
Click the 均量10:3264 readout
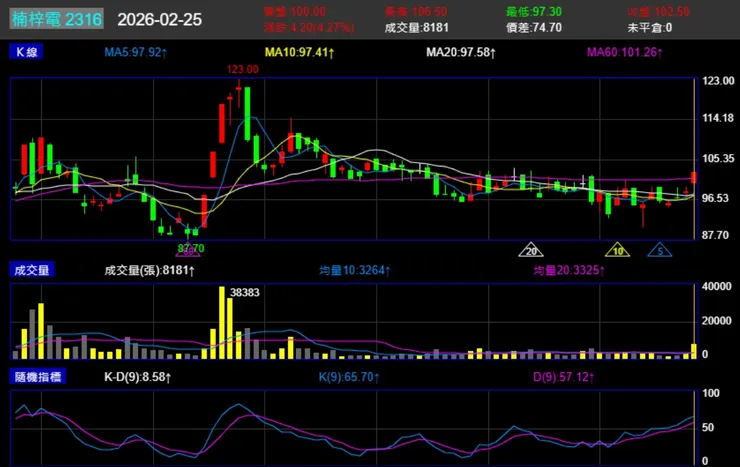[355, 270]
